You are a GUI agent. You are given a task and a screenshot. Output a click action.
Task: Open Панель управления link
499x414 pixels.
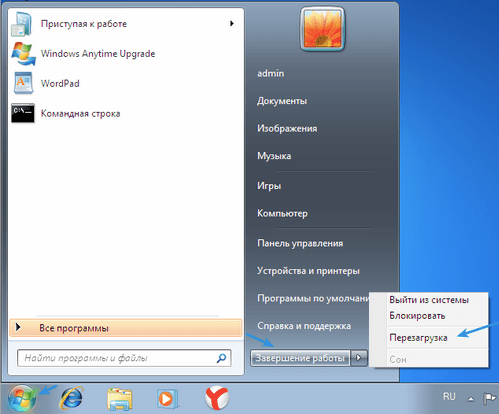pyautogui.click(x=300, y=243)
